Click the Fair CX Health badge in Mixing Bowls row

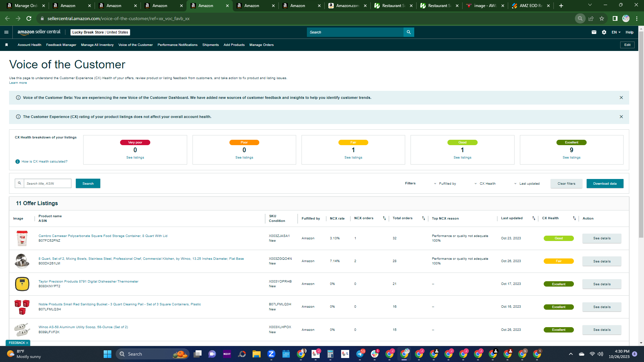click(x=558, y=261)
